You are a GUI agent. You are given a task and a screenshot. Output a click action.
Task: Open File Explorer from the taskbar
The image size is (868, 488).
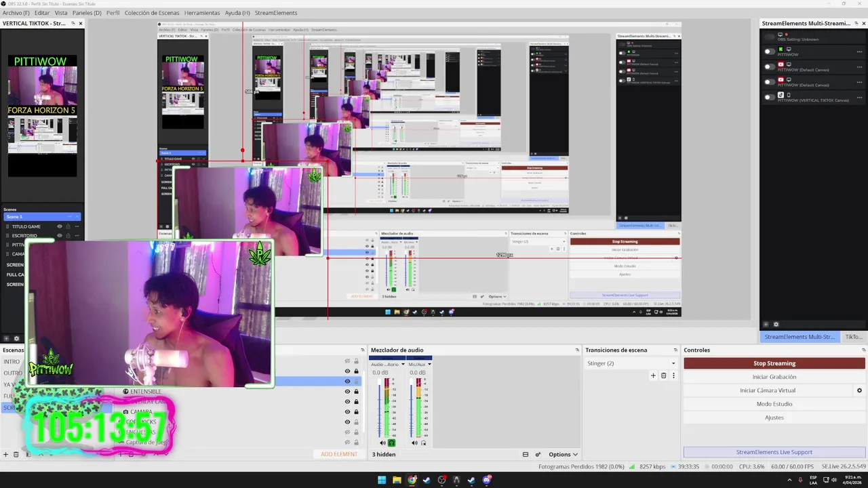point(397,480)
